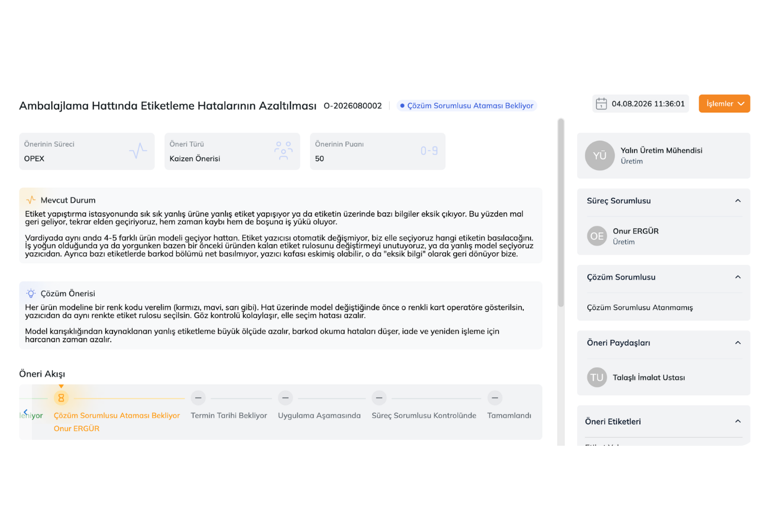Viewport: 769px width, 532px height.
Task: Click the Talaşlı İmalat Ustası name
Action: pyautogui.click(x=649, y=377)
